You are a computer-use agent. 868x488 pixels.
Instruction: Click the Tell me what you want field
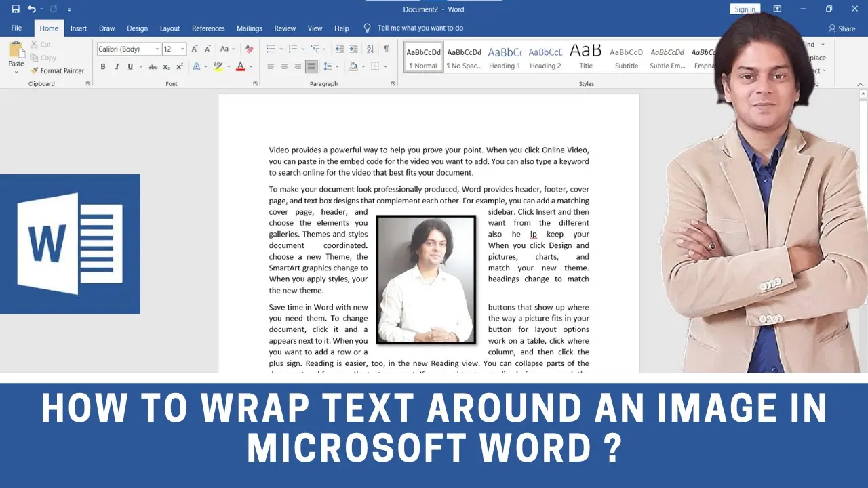(x=420, y=28)
